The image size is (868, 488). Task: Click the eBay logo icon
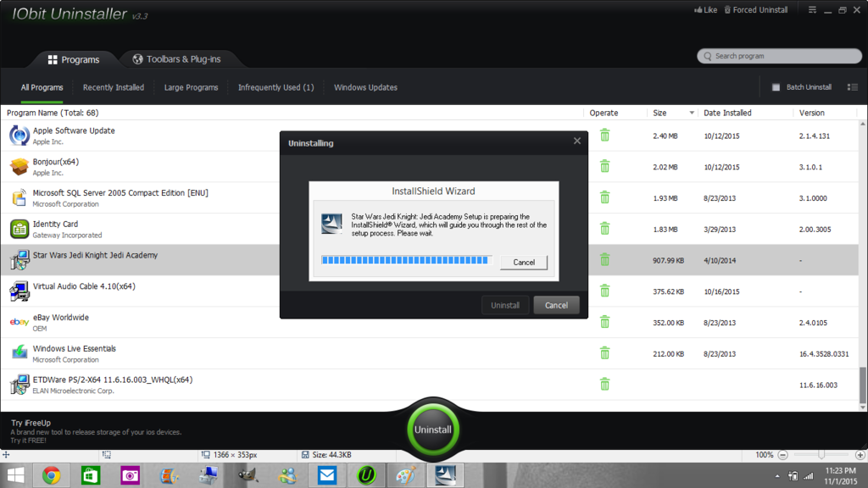pyautogui.click(x=19, y=322)
